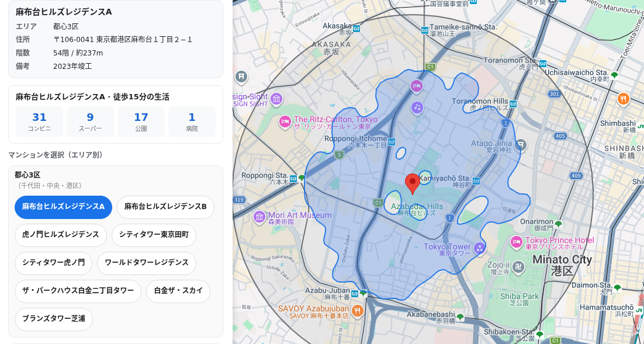Click the 17 公園 stat card

pos(141,121)
